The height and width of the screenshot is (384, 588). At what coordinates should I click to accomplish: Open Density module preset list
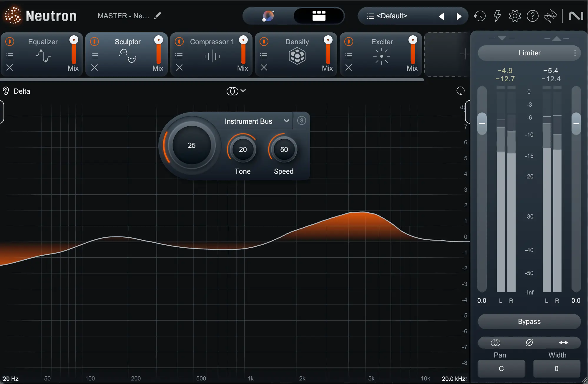click(264, 55)
